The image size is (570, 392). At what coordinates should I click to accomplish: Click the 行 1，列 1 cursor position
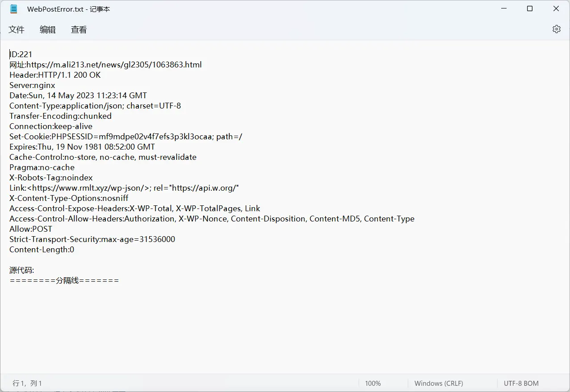(x=27, y=383)
